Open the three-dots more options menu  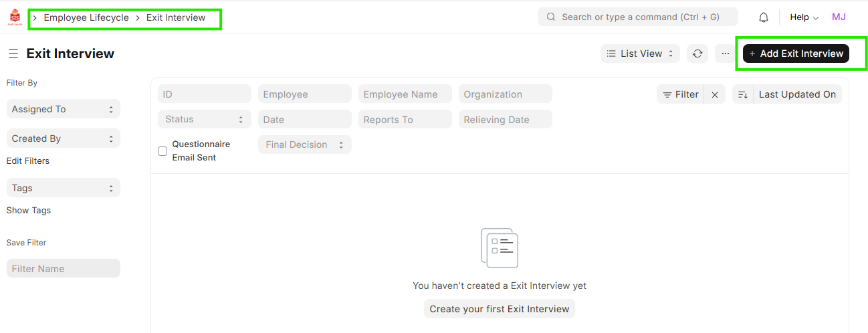tap(726, 53)
